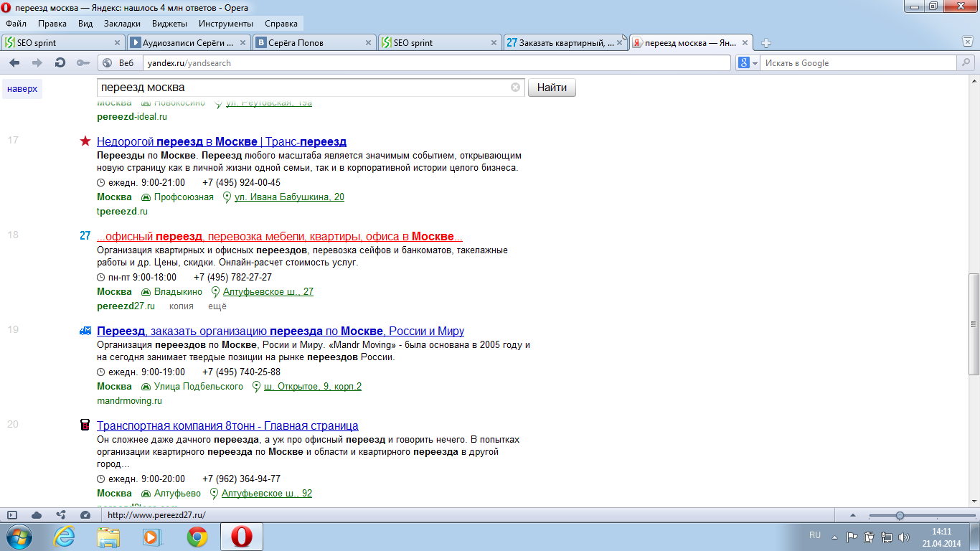Image resolution: width=980 pixels, height=551 pixels.
Task: Click the globe Веб site badge
Action: point(118,63)
